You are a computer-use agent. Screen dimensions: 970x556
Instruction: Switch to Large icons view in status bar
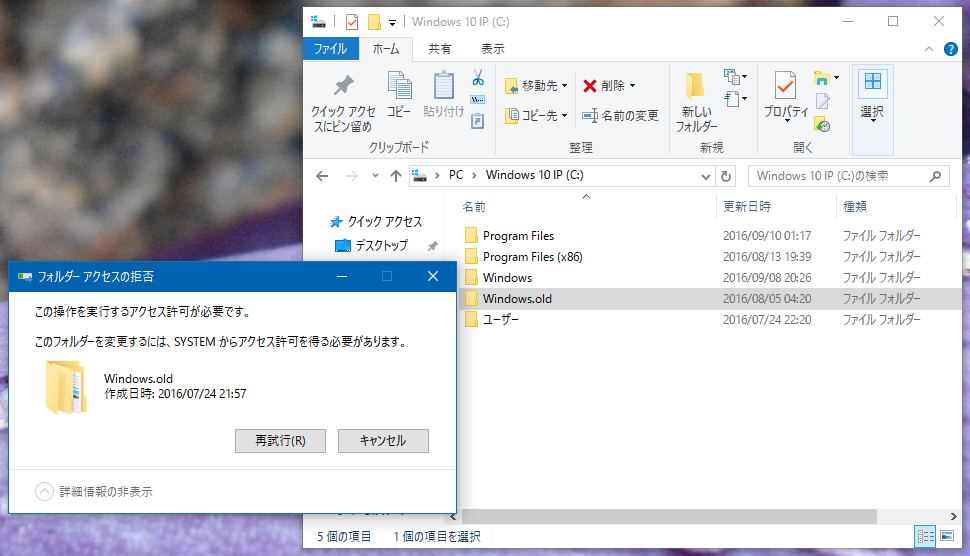coord(947,536)
